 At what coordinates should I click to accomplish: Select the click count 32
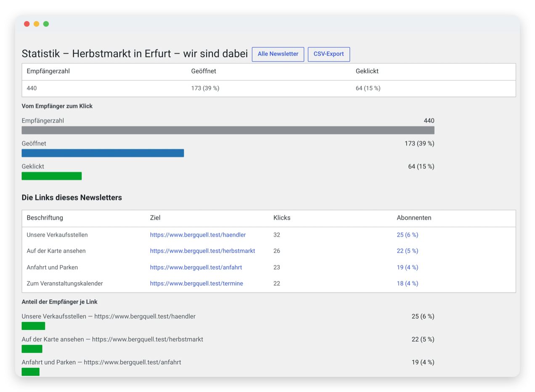[x=277, y=235]
